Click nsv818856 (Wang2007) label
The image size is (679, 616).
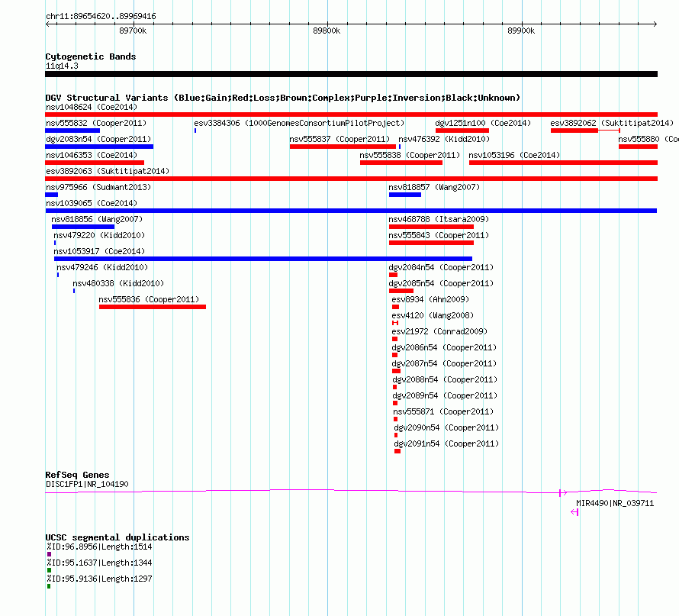(97, 219)
